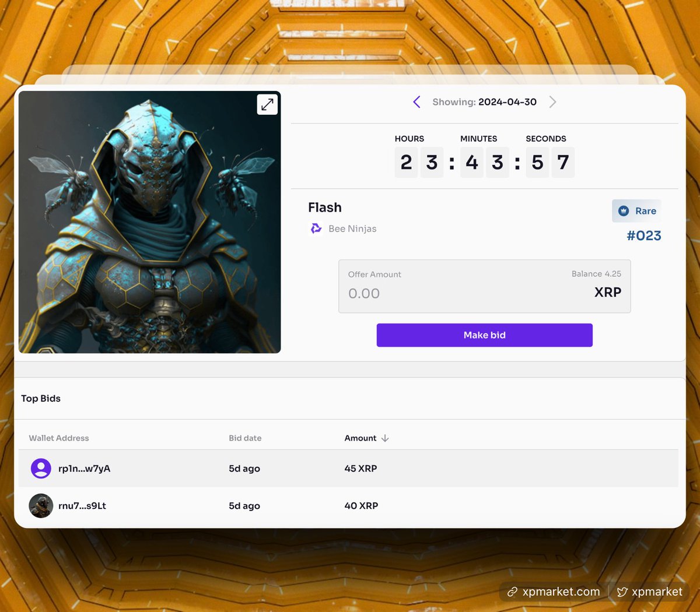Open the xpmarket Twitter handle

(657, 592)
